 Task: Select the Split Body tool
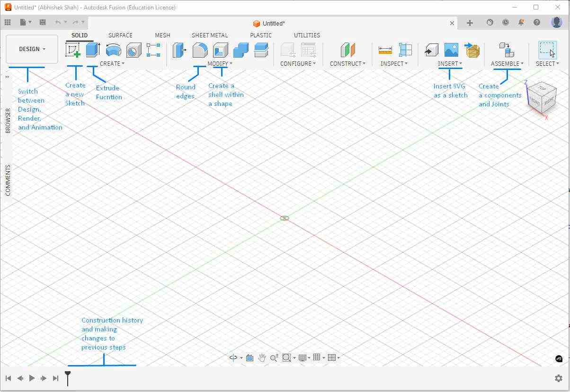261,50
